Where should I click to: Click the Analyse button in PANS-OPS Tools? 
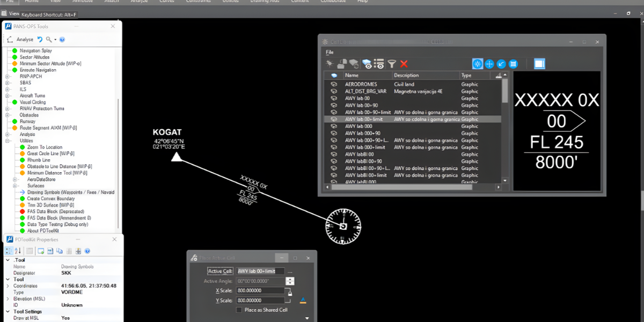(x=25, y=39)
